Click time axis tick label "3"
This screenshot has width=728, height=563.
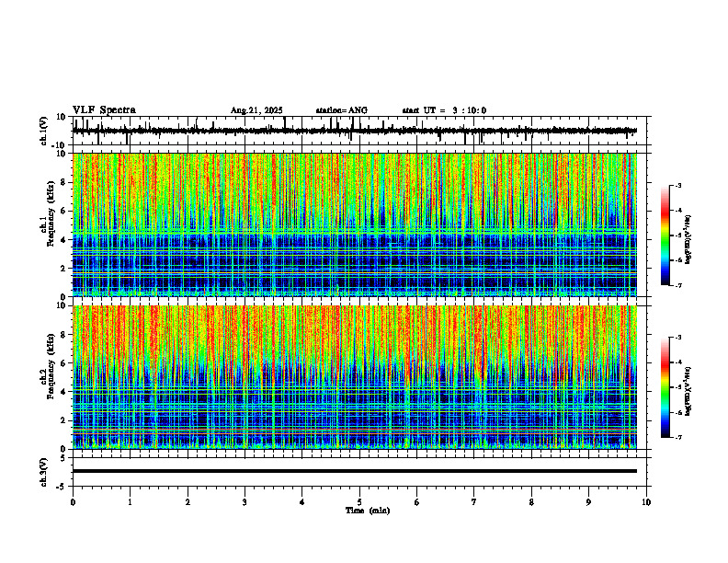pos(245,502)
